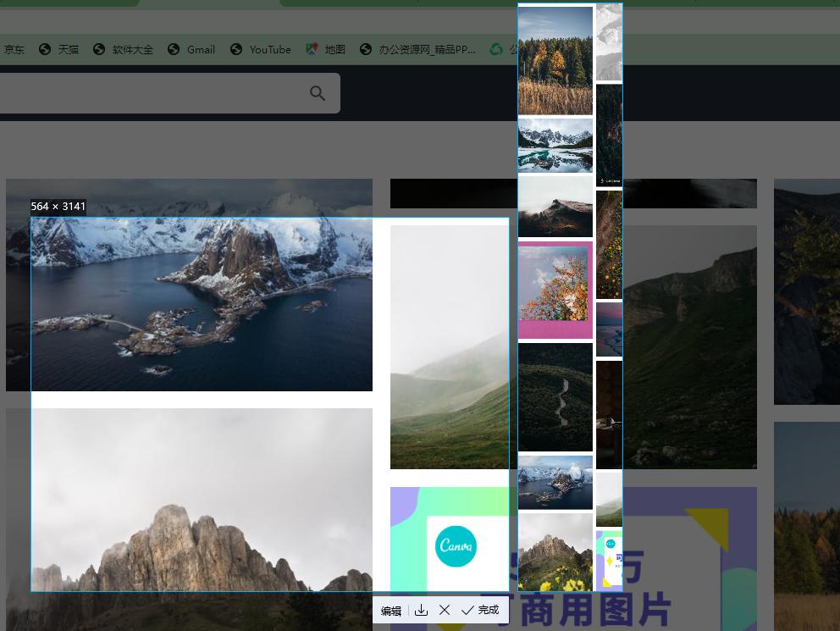Click inside the search input field

[152, 93]
